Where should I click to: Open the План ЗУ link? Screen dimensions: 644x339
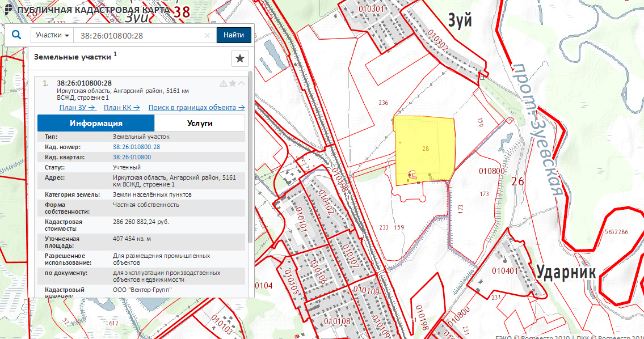(x=77, y=108)
